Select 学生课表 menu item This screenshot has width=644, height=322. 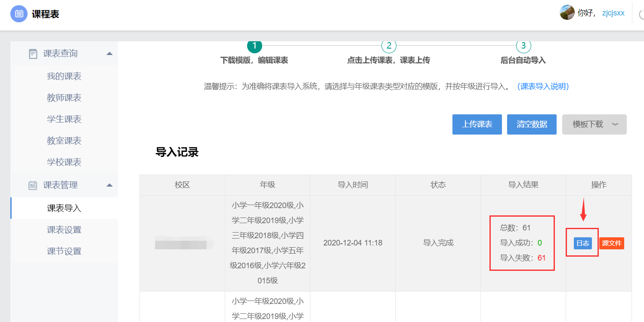pos(64,120)
